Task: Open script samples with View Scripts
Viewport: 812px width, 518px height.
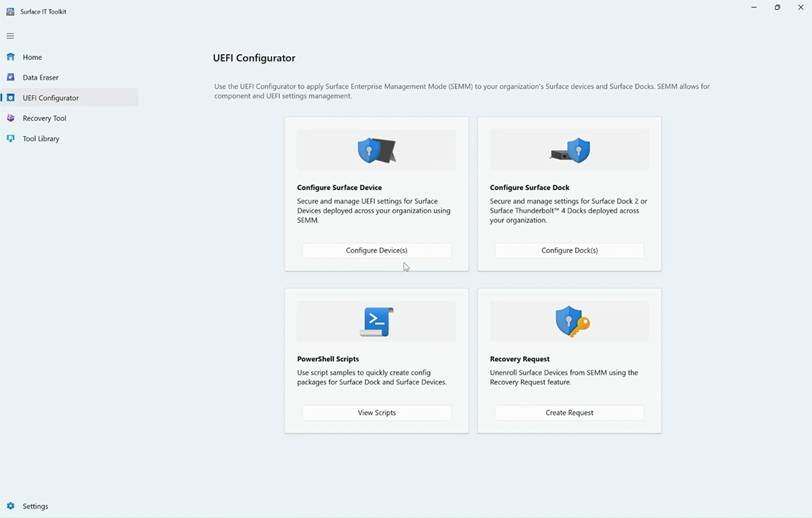Action: point(376,413)
